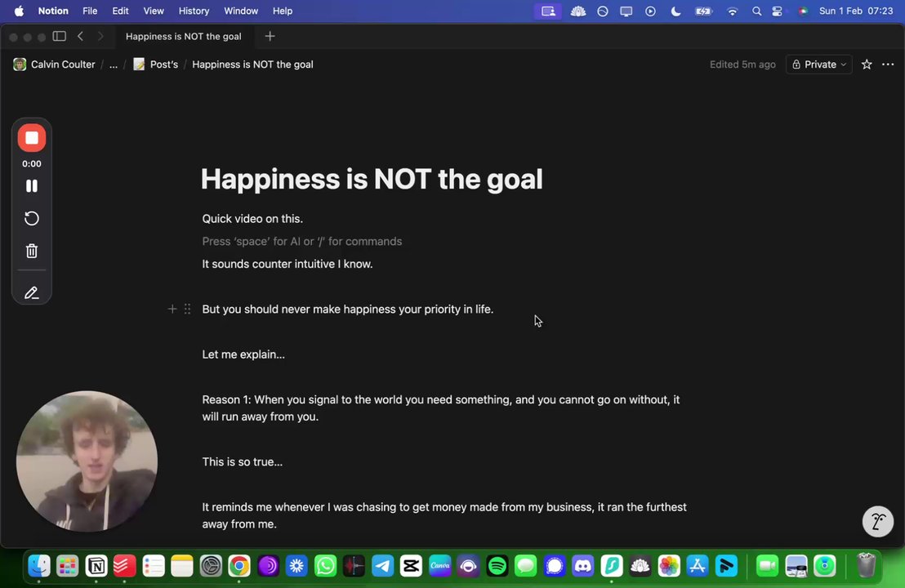The width and height of the screenshot is (905, 588).
Task: Open Finder from the dock
Action: pyautogui.click(x=39, y=566)
